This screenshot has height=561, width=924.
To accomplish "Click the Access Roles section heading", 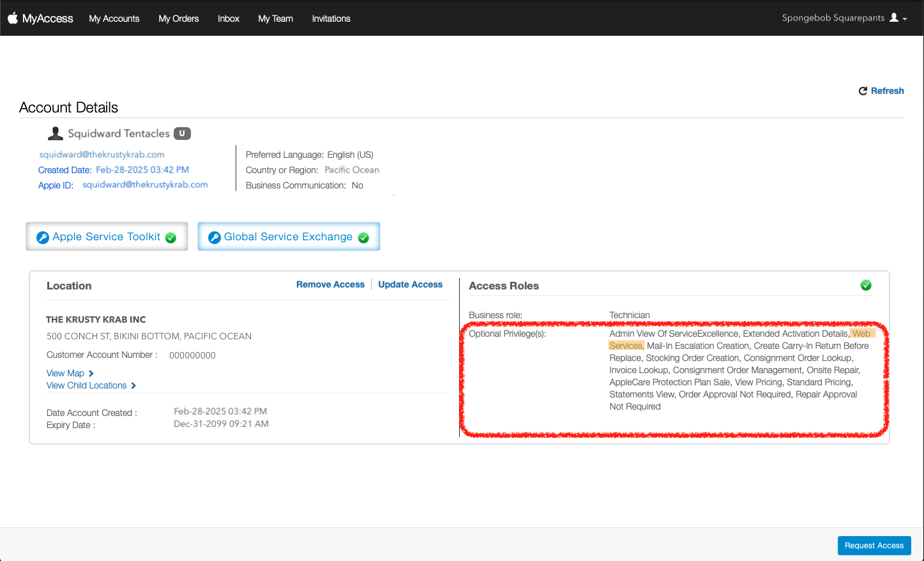I will tap(504, 286).
